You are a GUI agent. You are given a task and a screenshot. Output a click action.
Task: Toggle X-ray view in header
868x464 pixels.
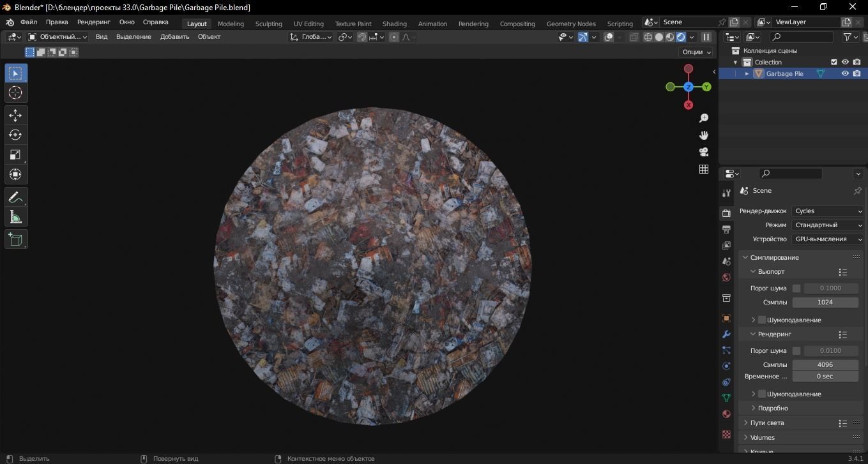point(634,37)
